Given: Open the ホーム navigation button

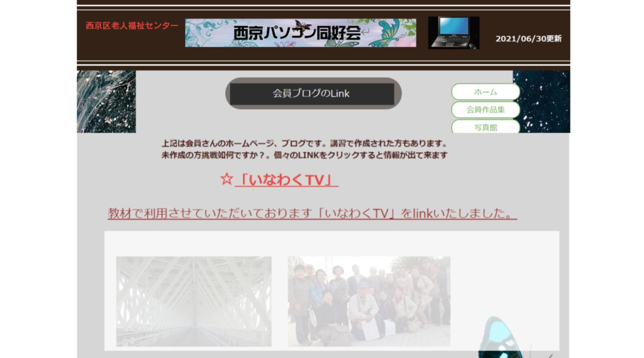Looking at the screenshot, I should pyautogui.click(x=485, y=92).
